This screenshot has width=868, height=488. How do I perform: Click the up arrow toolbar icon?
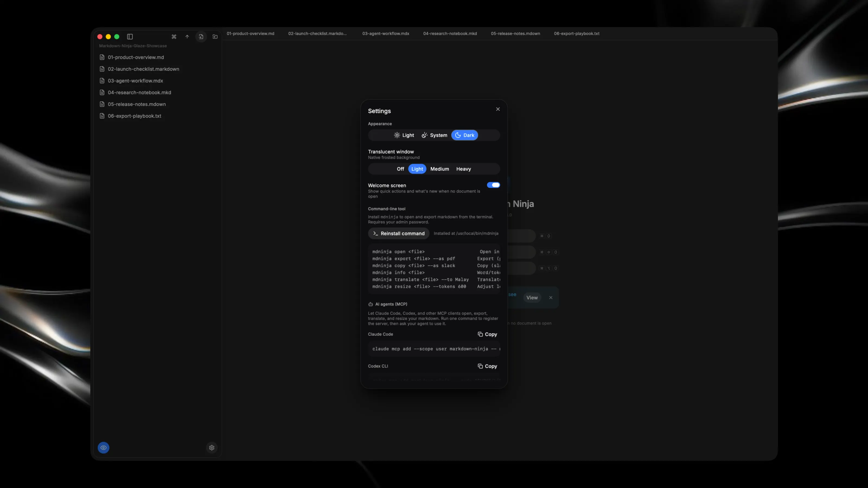pyautogui.click(x=187, y=36)
